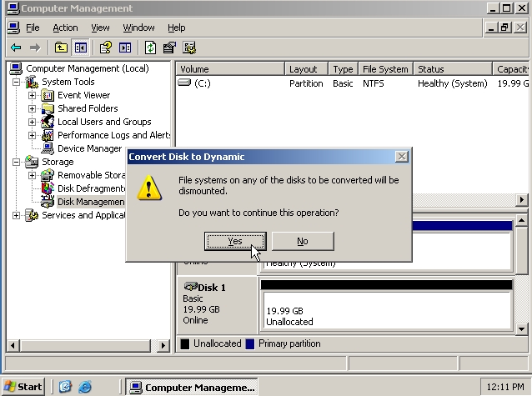Image resolution: width=532 pixels, height=396 pixels.
Task: Click the Disk Defragmenter icon in tree
Action: coord(48,188)
